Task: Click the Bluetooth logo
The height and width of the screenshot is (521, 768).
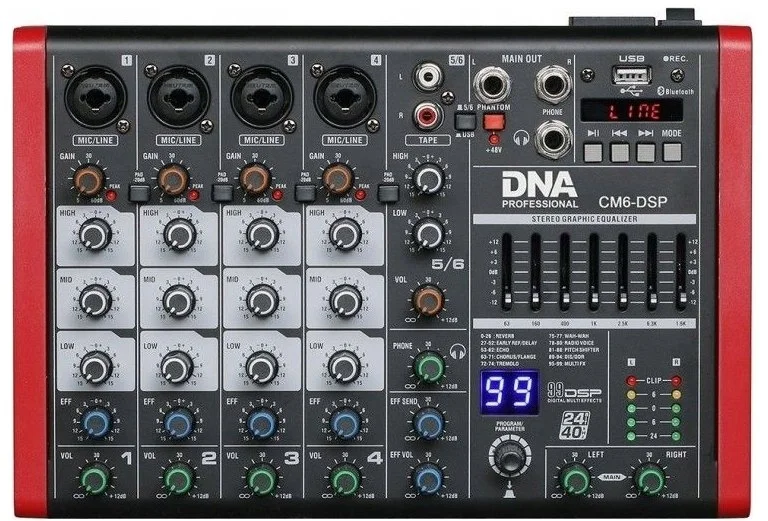Action: (676, 91)
